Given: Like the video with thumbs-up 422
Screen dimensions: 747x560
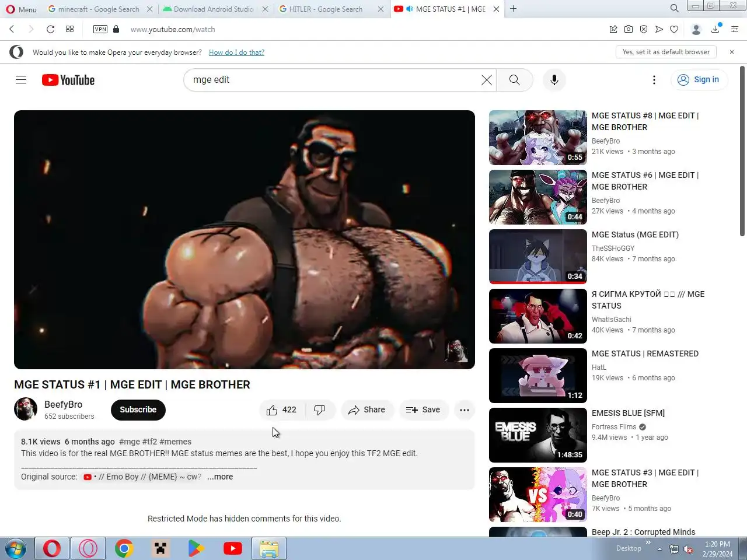Looking at the screenshot, I should (282, 410).
